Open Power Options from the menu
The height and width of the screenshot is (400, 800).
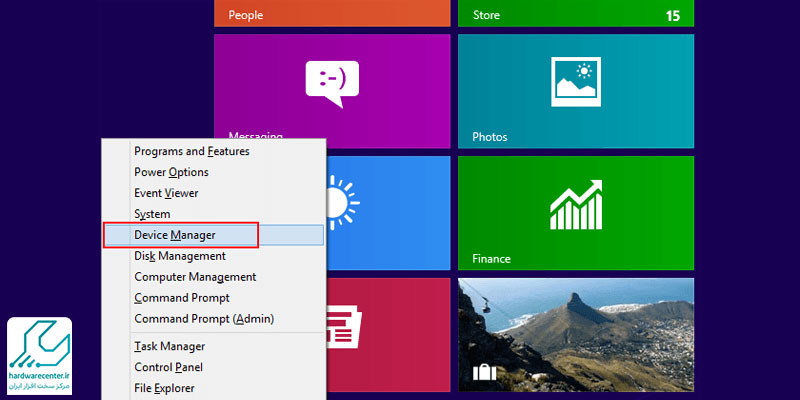(x=171, y=172)
